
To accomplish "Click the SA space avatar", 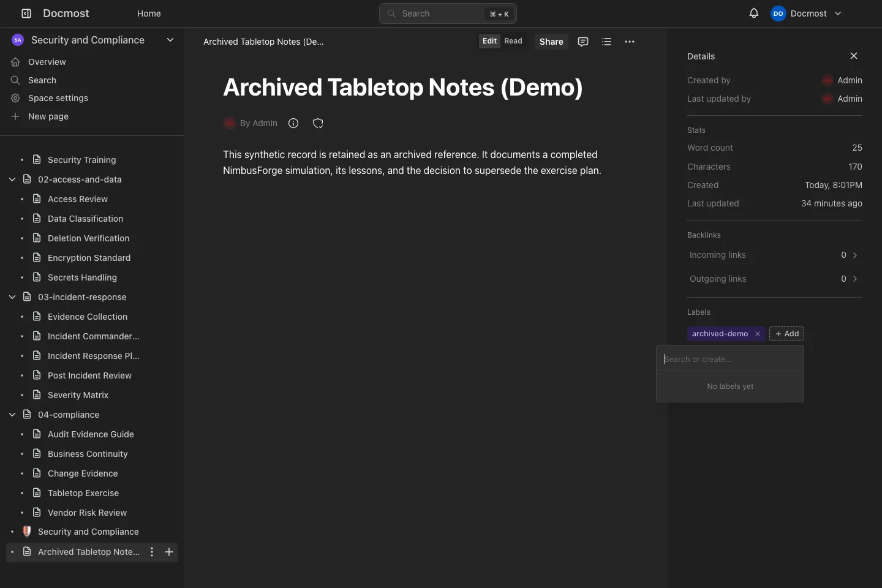I will tap(18, 40).
